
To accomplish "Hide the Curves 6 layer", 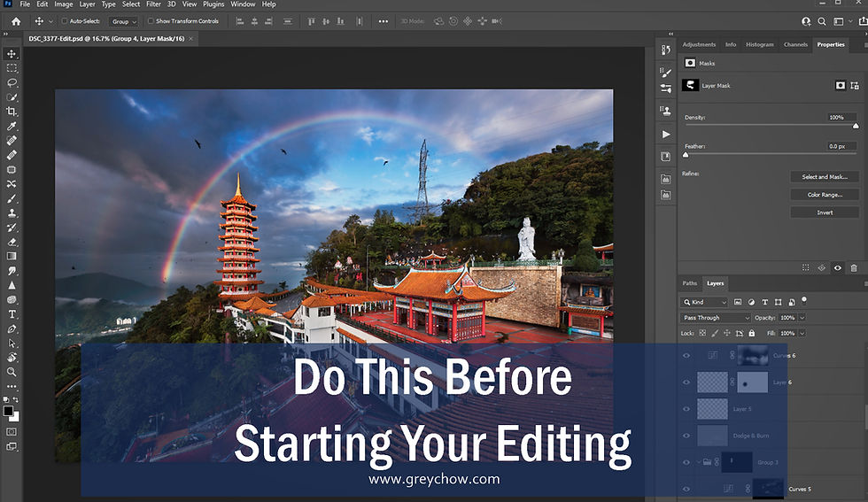I will pyautogui.click(x=686, y=356).
